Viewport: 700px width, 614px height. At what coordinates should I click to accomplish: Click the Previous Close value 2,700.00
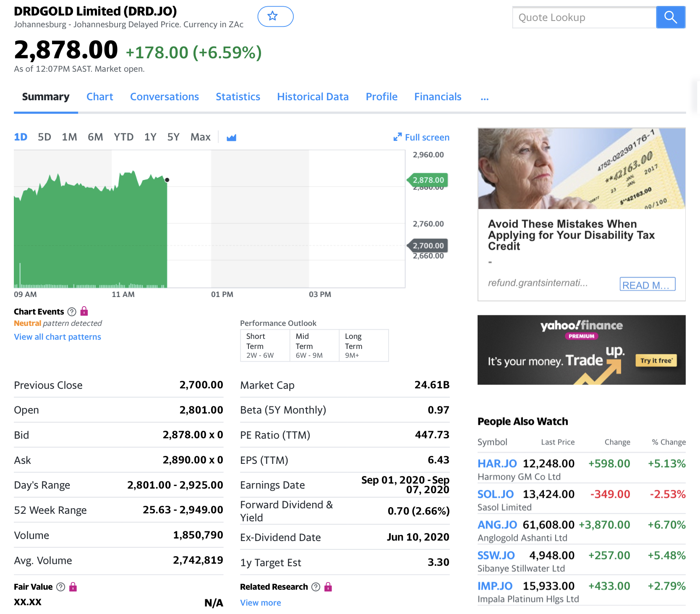[201, 385]
